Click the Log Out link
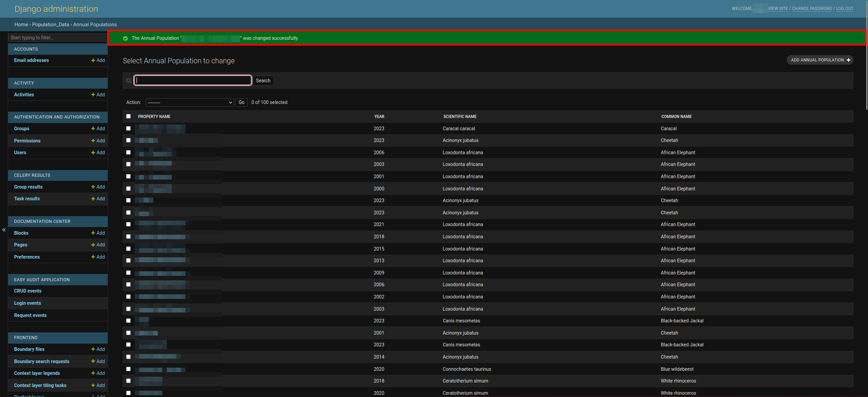 pyautogui.click(x=844, y=9)
